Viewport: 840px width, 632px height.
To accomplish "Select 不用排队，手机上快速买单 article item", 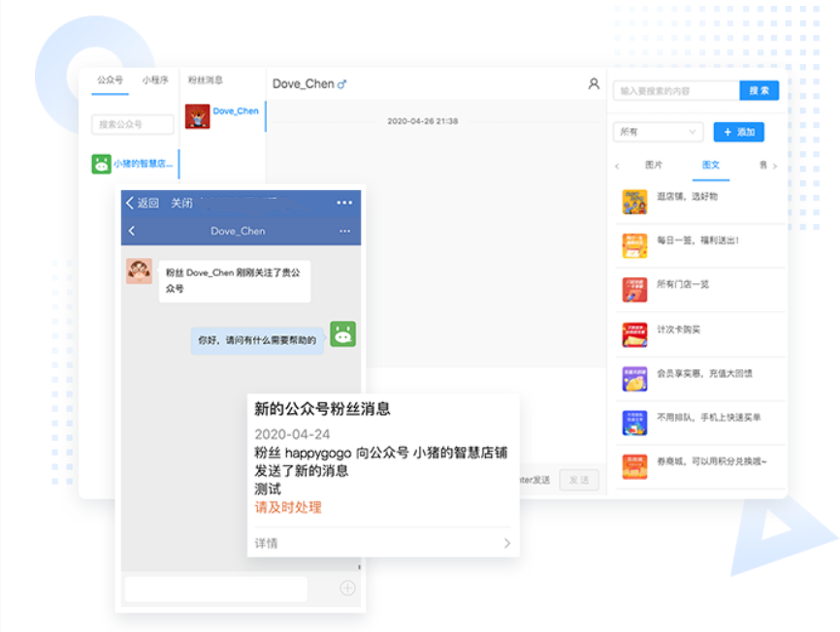I will pos(699,423).
